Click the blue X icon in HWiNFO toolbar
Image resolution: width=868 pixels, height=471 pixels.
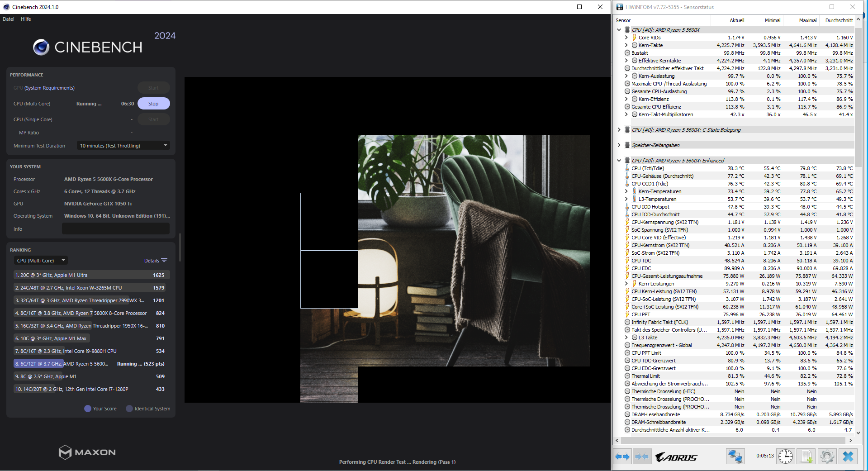tap(848, 456)
